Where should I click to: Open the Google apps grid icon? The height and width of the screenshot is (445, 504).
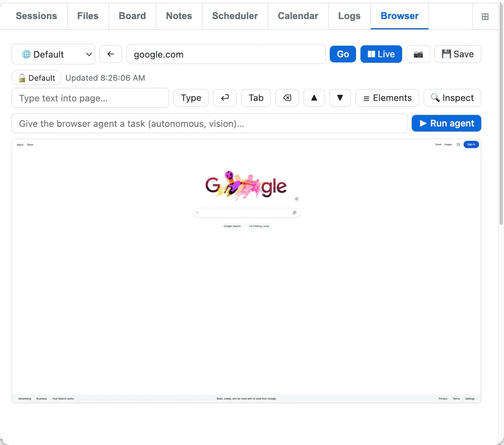458,145
